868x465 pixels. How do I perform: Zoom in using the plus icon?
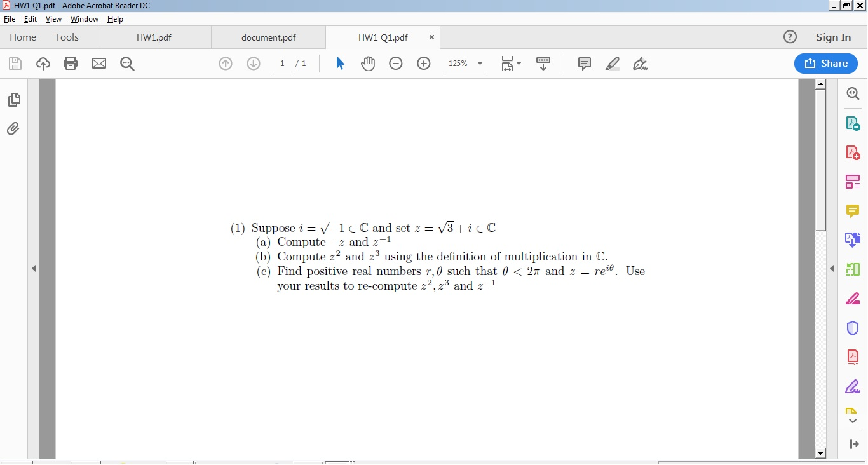(423, 63)
